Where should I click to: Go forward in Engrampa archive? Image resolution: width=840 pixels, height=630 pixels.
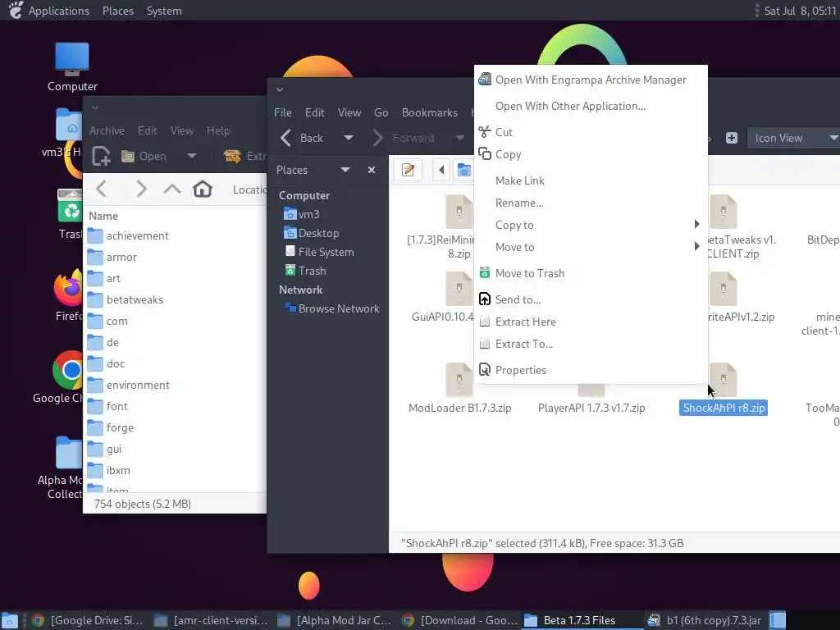click(141, 189)
